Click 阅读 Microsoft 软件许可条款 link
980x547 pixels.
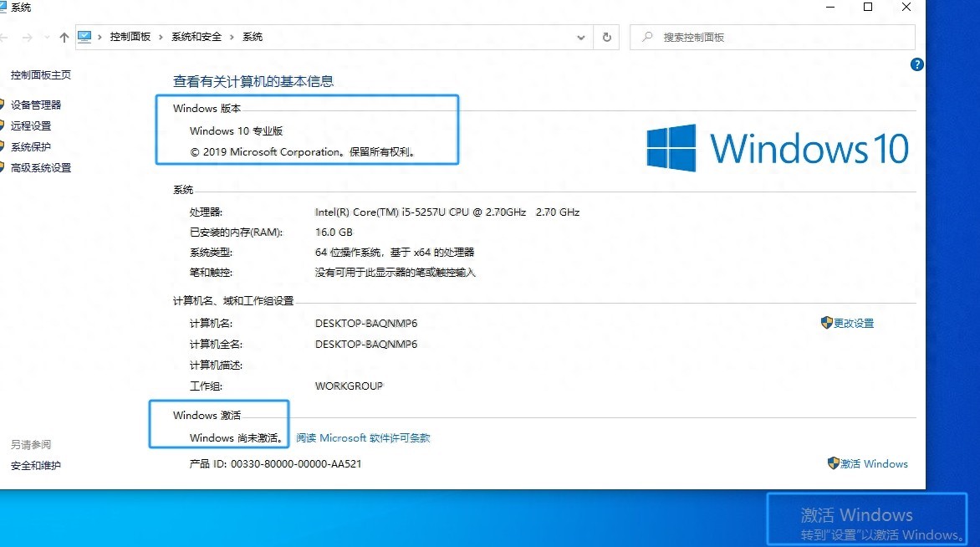[x=365, y=437]
